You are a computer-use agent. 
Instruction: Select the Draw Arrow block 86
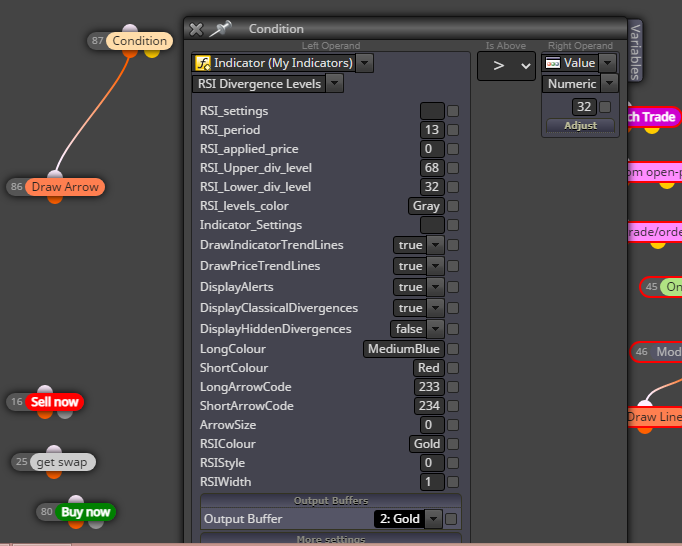click(56, 187)
